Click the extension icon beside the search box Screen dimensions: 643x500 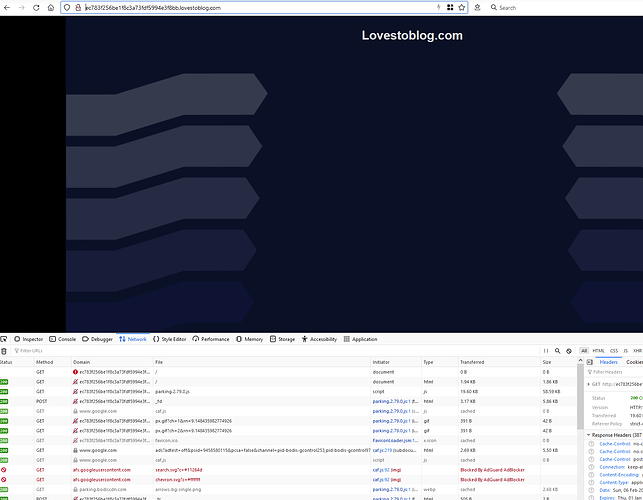(477, 7)
